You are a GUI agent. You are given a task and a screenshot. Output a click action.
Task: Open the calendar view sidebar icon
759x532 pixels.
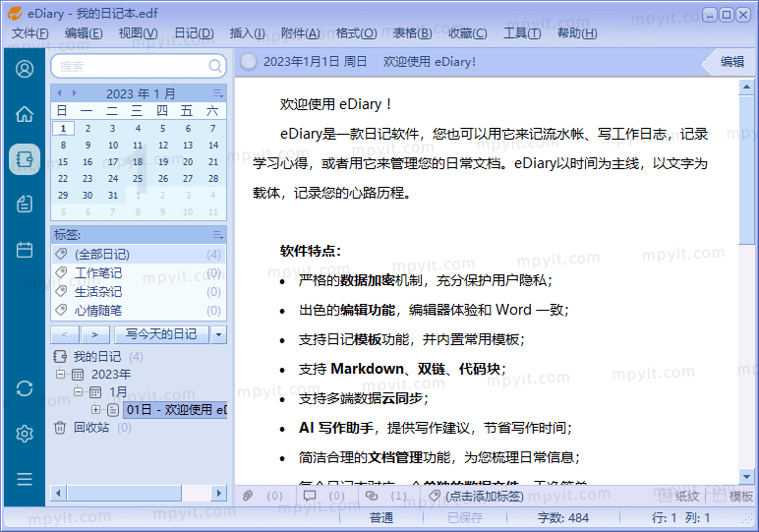click(x=25, y=250)
